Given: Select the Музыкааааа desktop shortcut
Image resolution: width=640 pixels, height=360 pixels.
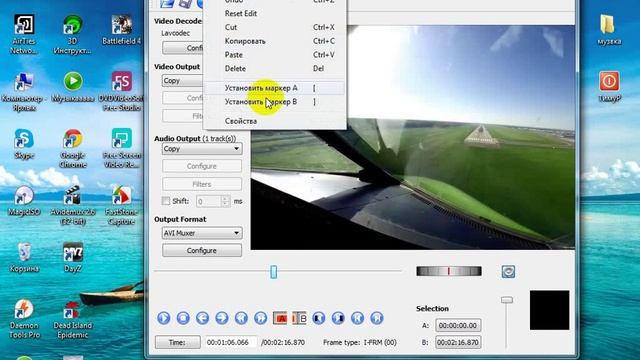Looking at the screenshot, I should tap(73, 87).
